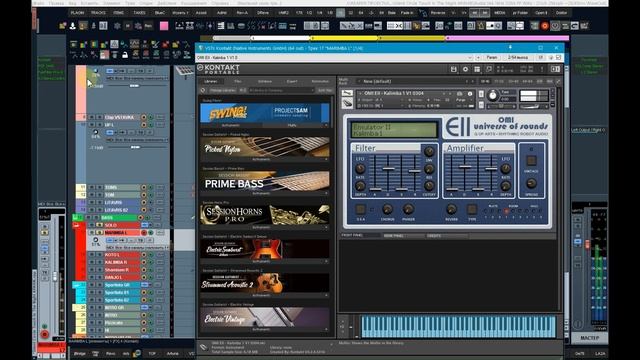Arm MARIMBA L track for recording
640x360 pixels.
click(144, 233)
